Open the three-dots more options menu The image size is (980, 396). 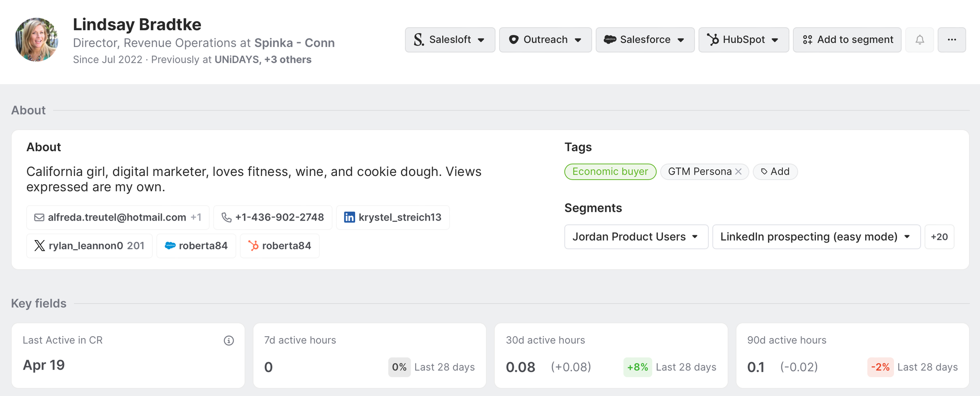click(951, 40)
